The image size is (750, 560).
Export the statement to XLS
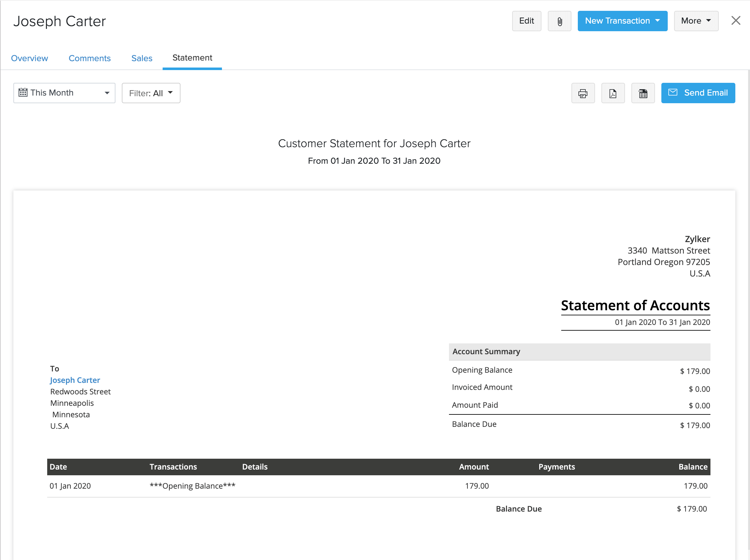(643, 93)
